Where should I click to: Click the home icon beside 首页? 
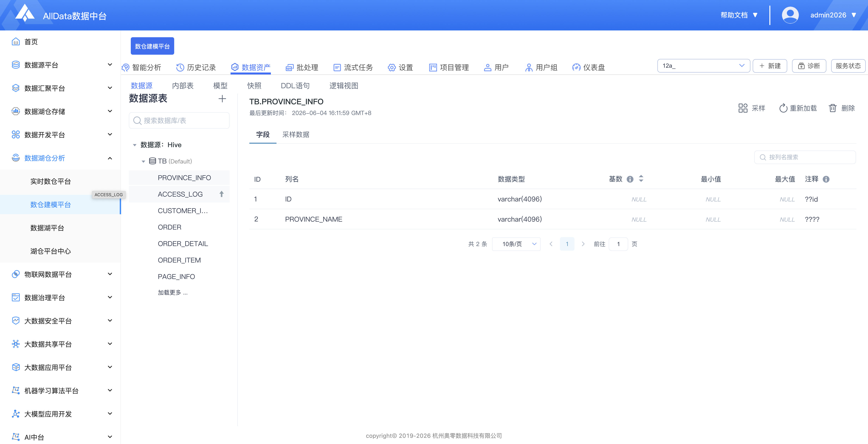(x=15, y=41)
